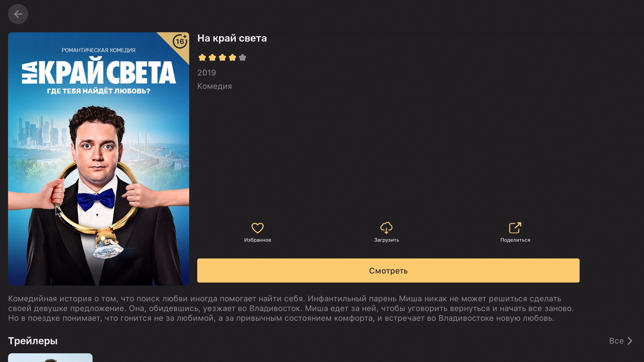Expand trailers list with chevron arrow

point(630,341)
